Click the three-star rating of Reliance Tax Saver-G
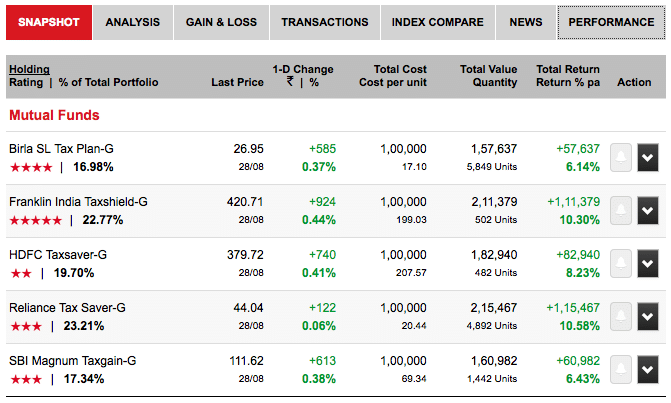The height and width of the screenshot is (403, 671). (26, 326)
